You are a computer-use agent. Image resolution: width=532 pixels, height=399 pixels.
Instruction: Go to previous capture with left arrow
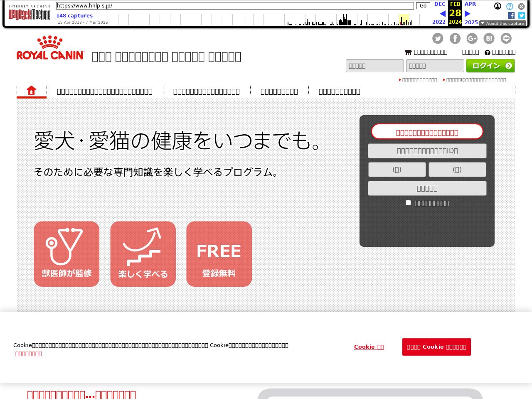[x=442, y=14]
